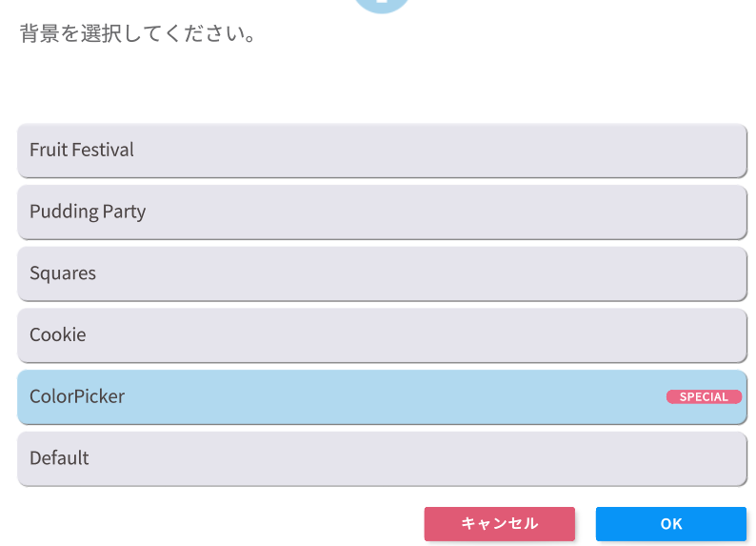Click the 'Pudding Party' label text
756x546 pixels.
pyautogui.click(x=88, y=212)
